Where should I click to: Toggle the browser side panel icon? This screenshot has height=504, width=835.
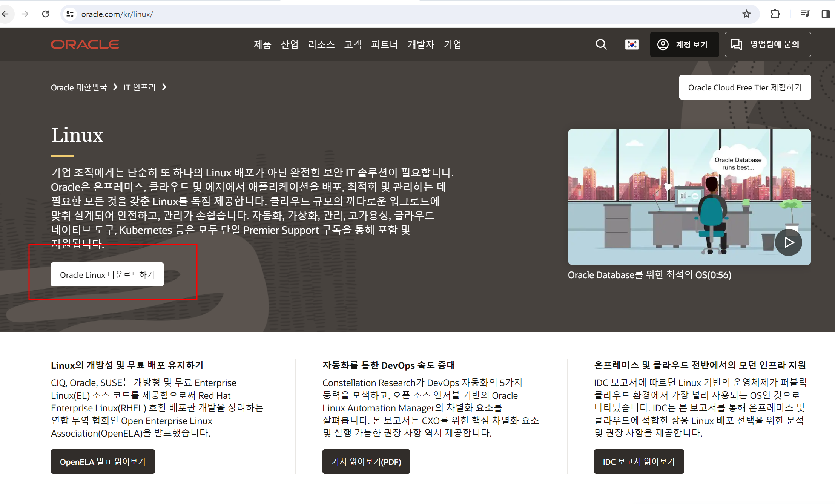825,14
